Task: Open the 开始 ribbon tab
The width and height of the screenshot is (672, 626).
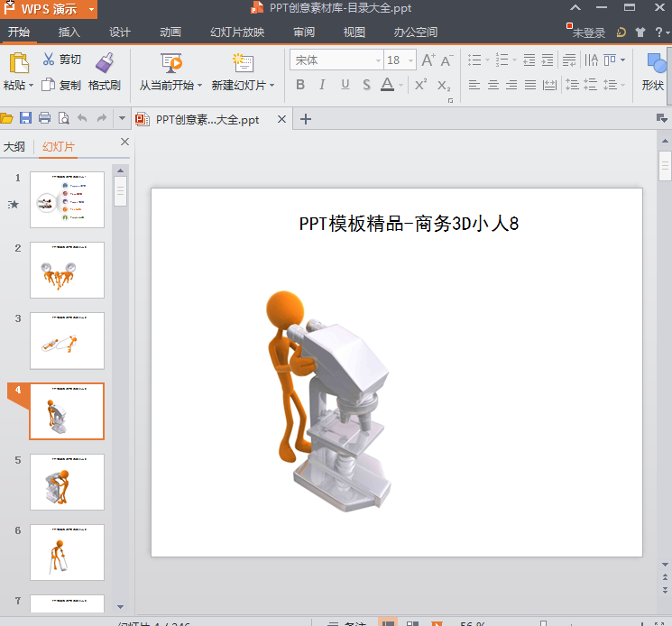Action: click(19, 32)
